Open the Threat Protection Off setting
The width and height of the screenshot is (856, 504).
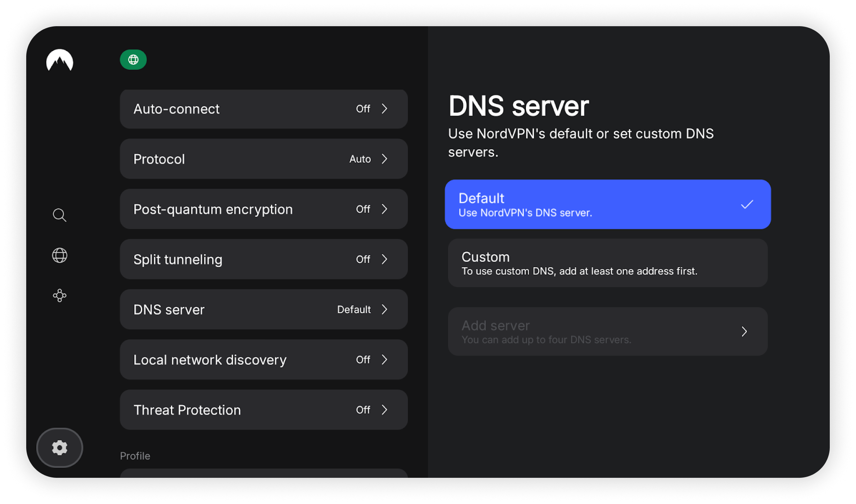point(263,410)
